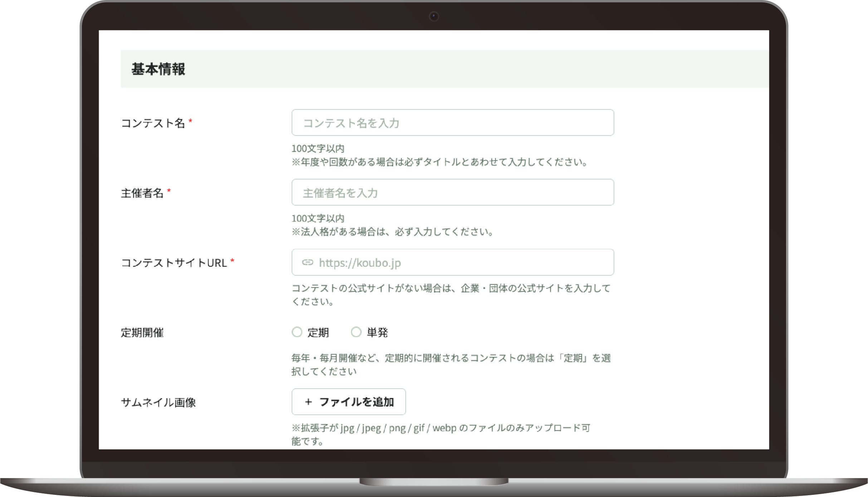
Task: Click the コンテスト名 text input field
Action: [453, 123]
